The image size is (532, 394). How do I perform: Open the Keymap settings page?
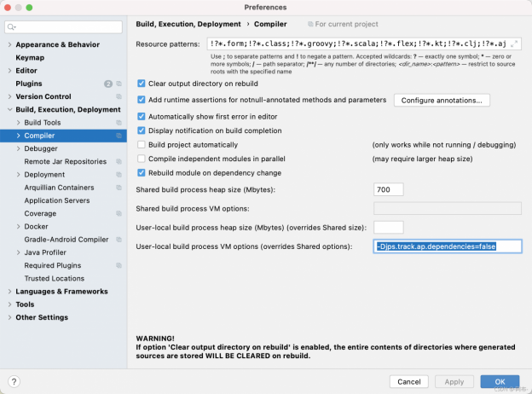[x=30, y=57]
